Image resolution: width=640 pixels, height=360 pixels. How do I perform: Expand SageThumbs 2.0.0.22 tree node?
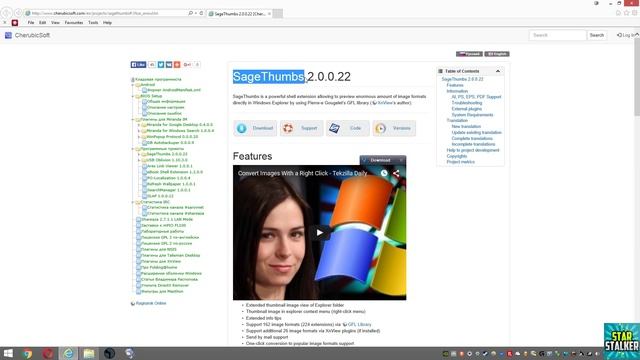pyautogui.click(x=139, y=154)
